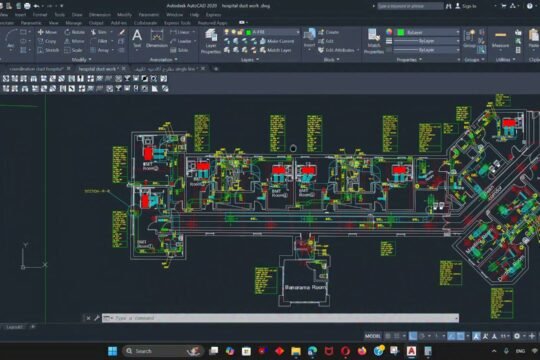Click the object color wheel swatch
540x360 pixels.
click(389, 32)
